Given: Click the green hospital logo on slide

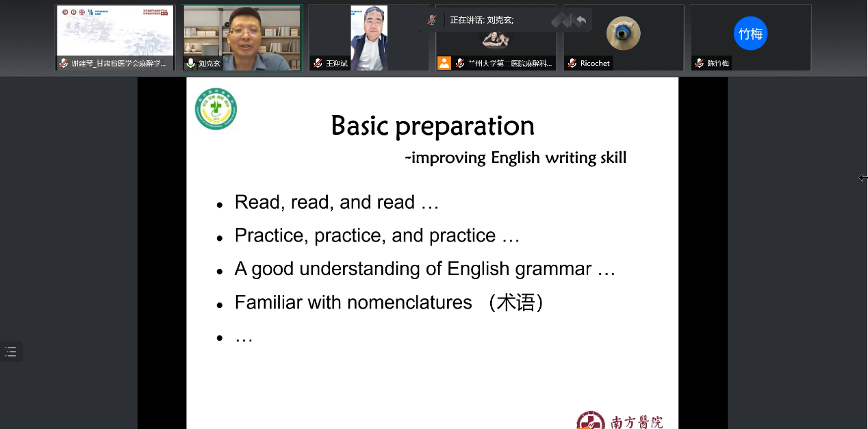Looking at the screenshot, I should 216,109.
